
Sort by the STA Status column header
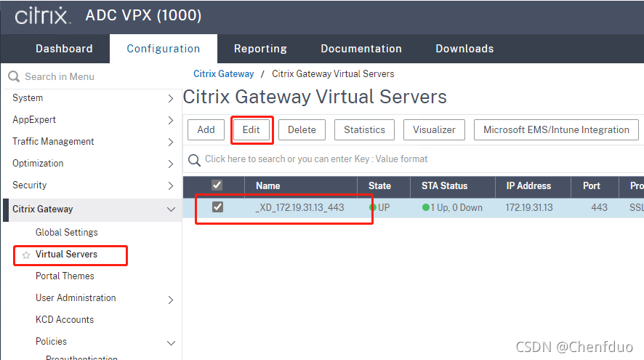(x=444, y=185)
